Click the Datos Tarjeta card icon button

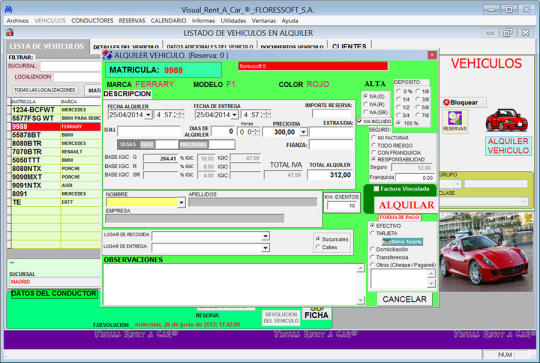point(402,241)
